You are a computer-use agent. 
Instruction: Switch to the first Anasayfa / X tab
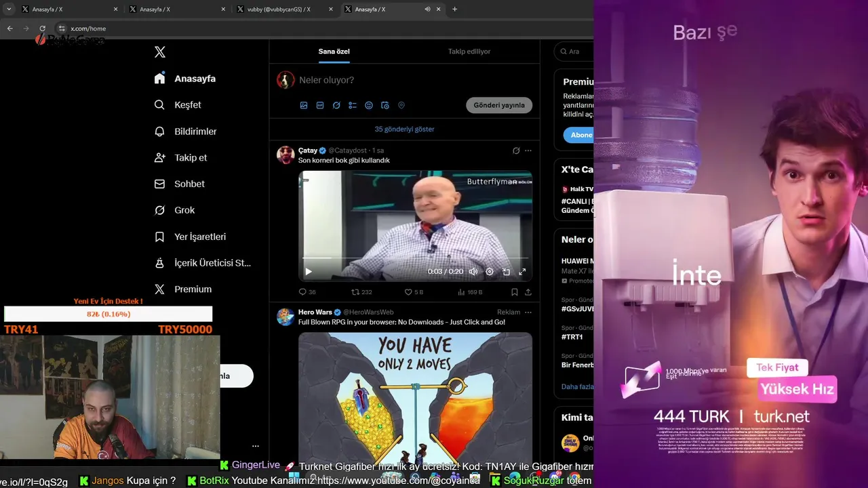[x=65, y=9]
